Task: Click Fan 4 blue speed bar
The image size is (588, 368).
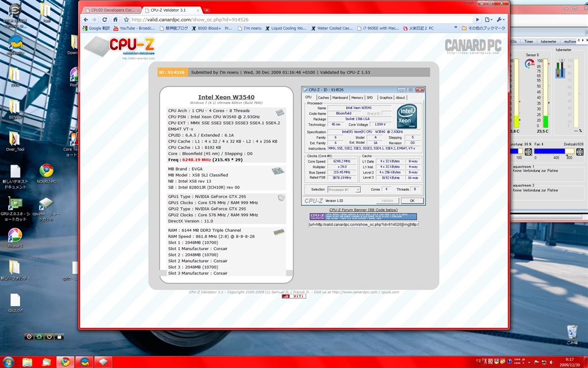Action: (x=550, y=151)
